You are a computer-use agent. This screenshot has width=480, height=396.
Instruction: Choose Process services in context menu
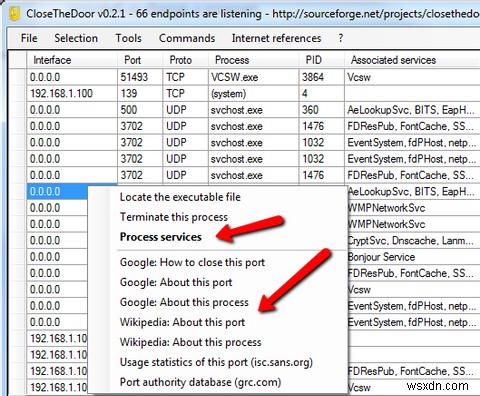(x=161, y=237)
